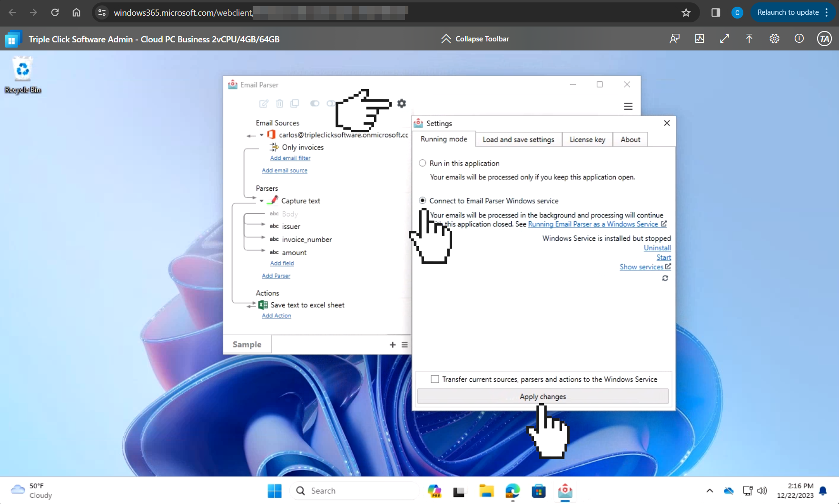Image resolution: width=839 pixels, height=504 pixels.
Task: Select the Body field in parser tree
Action: point(290,214)
